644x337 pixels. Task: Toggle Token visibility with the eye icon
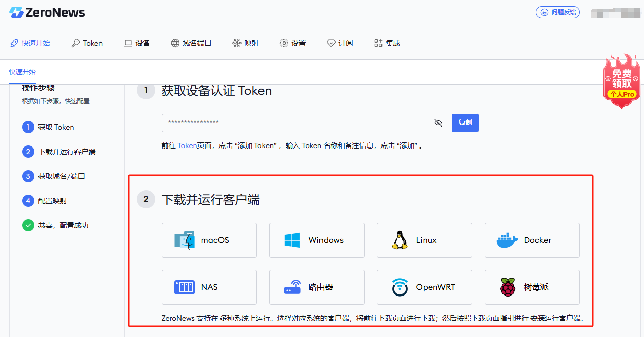(438, 122)
